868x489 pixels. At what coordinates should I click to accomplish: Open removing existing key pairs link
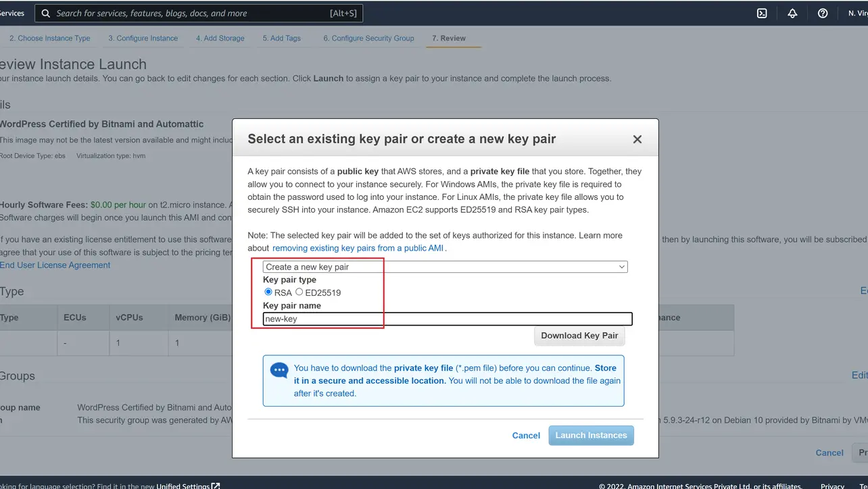pyautogui.click(x=358, y=248)
